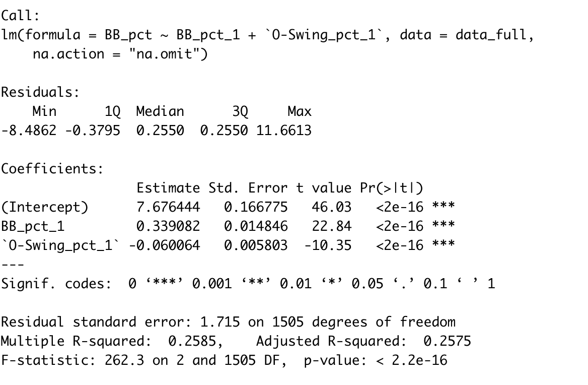588x385 pixels.
Task: Select the na.action = "na.omit" text
Action: tap(120, 54)
